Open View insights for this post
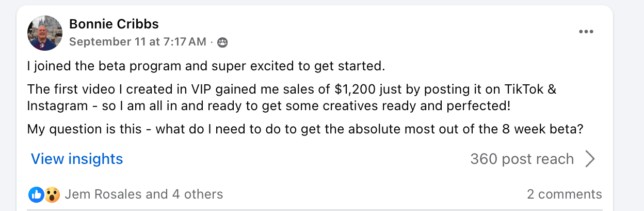The width and height of the screenshot is (644, 211). click(77, 159)
